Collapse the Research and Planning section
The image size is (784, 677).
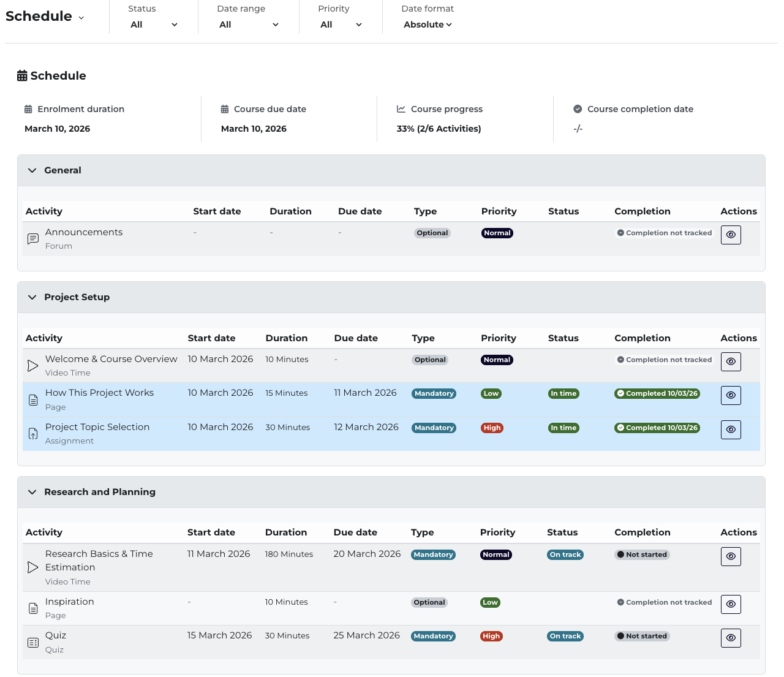click(32, 492)
